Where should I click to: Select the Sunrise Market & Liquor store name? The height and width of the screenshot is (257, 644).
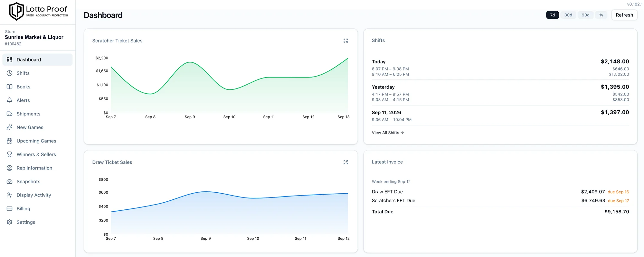click(34, 37)
